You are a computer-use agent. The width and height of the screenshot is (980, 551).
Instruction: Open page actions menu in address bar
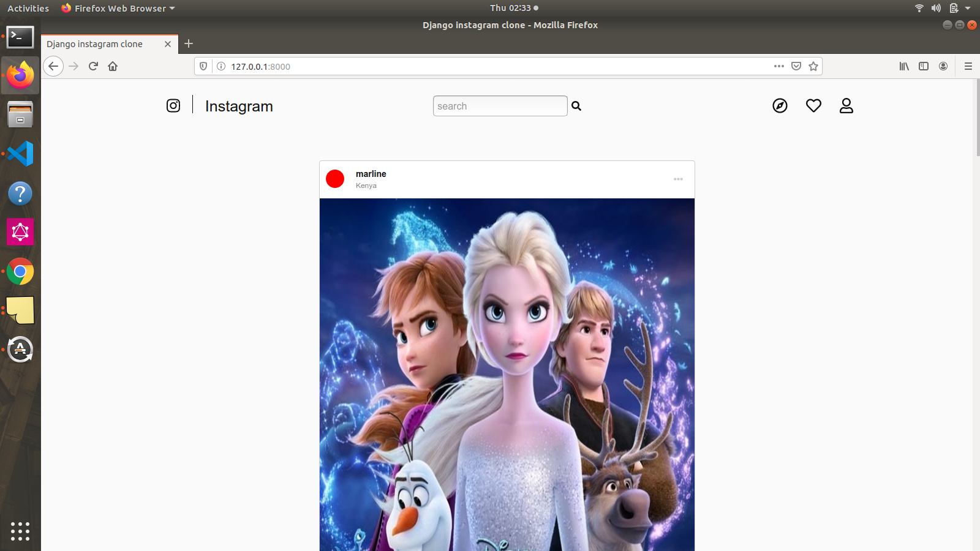point(779,66)
